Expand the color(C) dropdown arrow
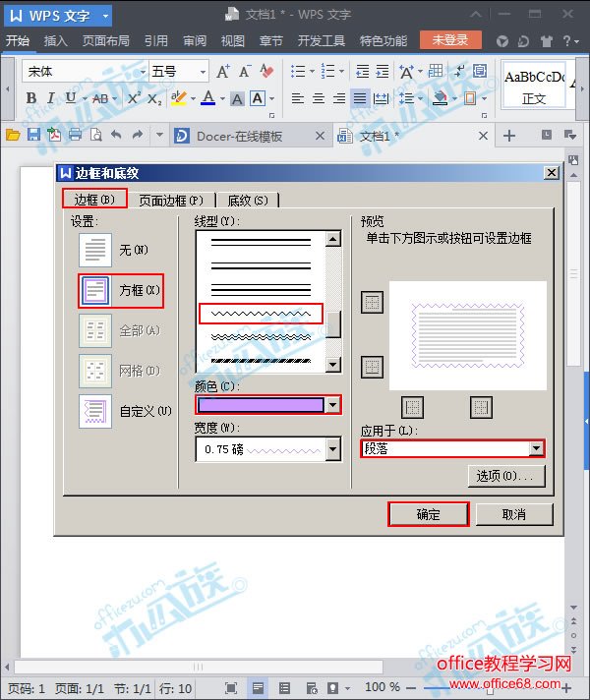The height and width of the screenshot is (700, 590). click(332, 405)
